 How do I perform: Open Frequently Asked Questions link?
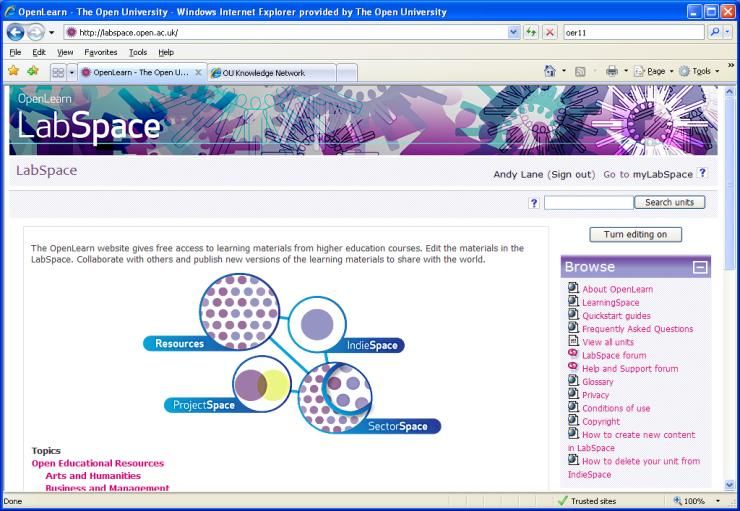(x=637, y=329)
